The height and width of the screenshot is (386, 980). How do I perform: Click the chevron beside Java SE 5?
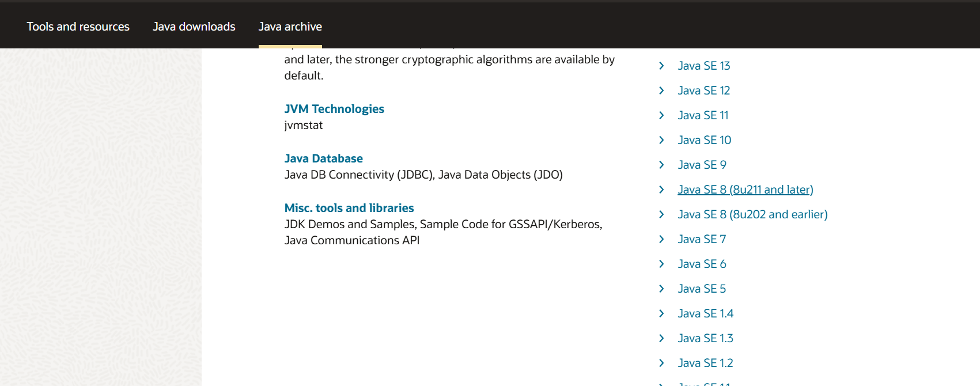point(661,289)
